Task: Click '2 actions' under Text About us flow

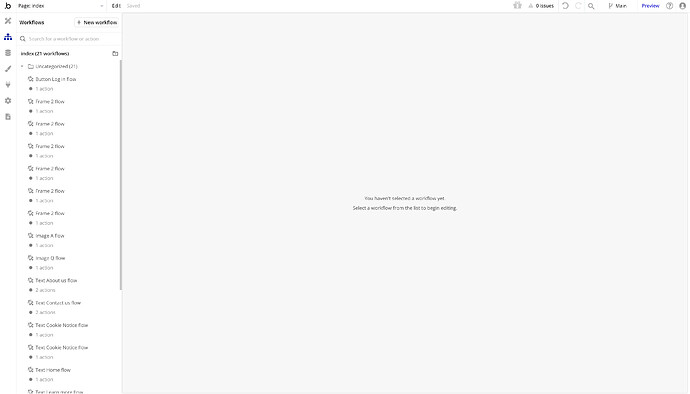Action: point(45,290)
